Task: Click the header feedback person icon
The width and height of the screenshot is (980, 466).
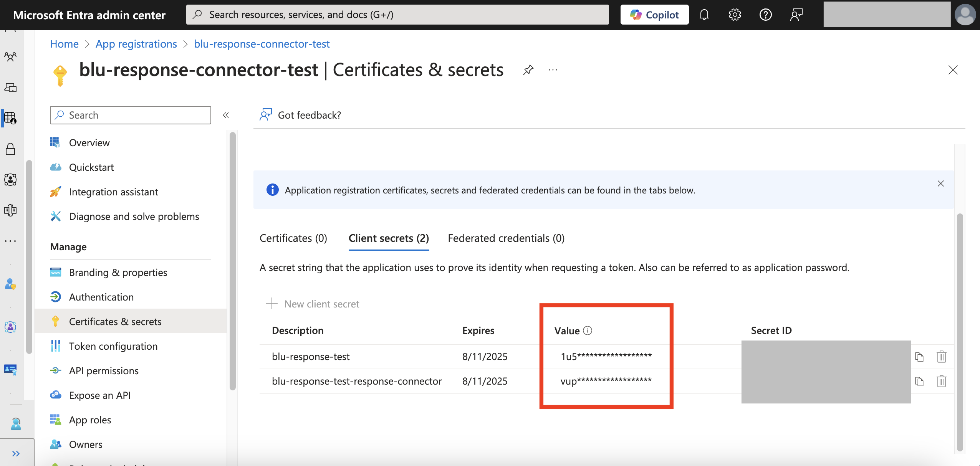Action: tap(796, 15)
